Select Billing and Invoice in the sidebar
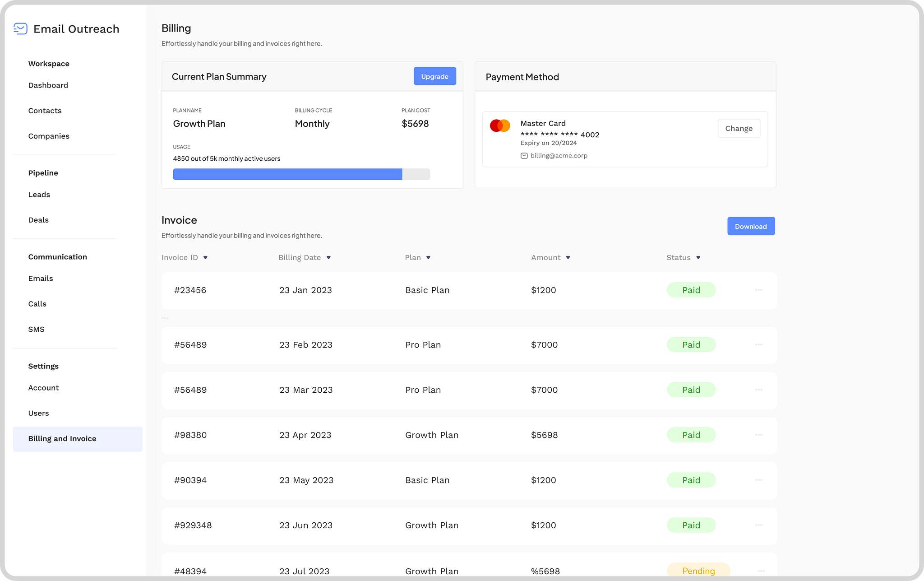 pyautogui.click(x=62, y=438)
